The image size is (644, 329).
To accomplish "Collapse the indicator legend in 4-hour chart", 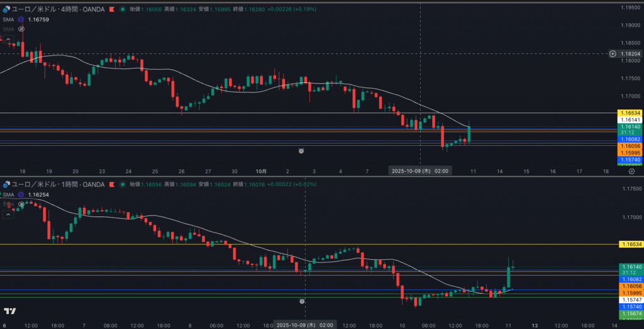I will tap(8, 38).
